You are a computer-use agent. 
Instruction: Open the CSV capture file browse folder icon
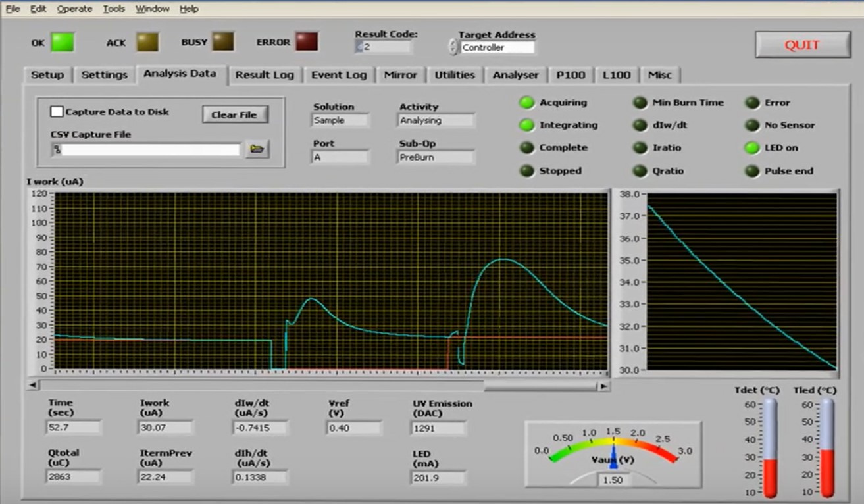(257, 149)
